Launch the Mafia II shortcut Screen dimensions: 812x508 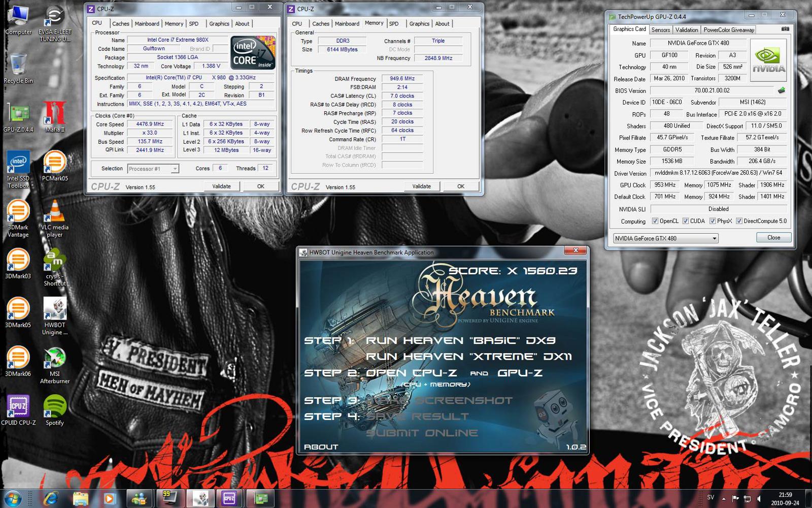55,117
